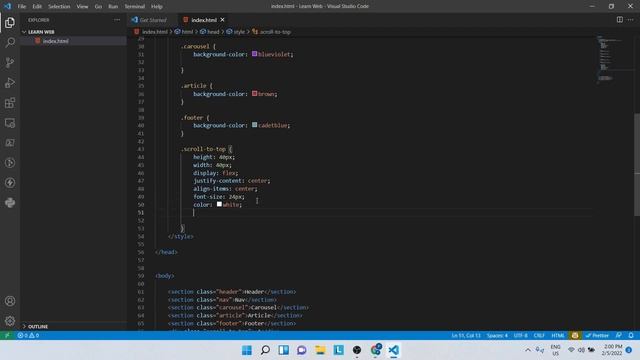Change line ending via CRLF status item
The width and height of the screenshot is (640, 360).
coord(539,335)
